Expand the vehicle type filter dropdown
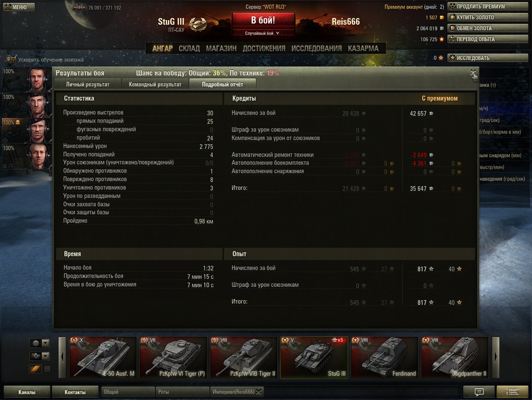The height and width of the screenshot is (400, 532). tap(40, 356)
